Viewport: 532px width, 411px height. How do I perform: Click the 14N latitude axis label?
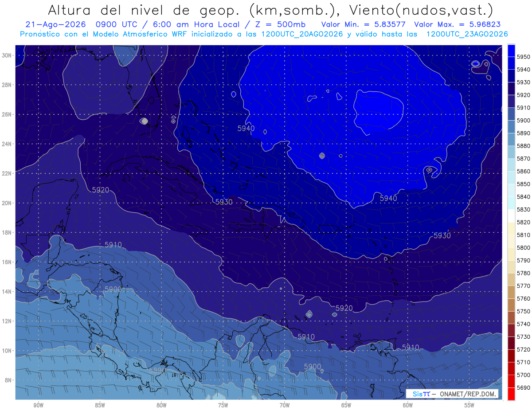click(7, 291)
